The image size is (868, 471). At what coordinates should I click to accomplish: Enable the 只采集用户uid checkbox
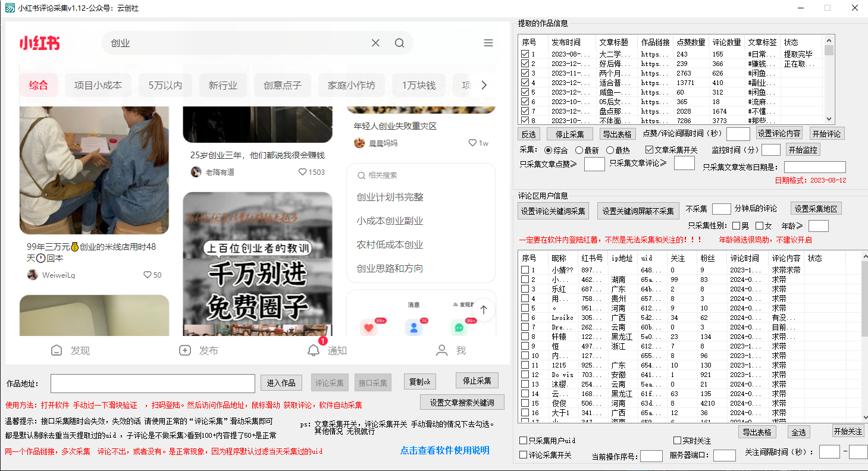524,441
